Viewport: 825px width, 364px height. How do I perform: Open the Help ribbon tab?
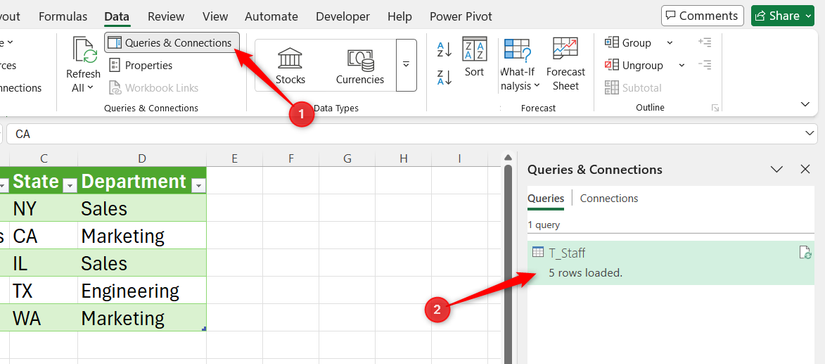(x=399, y=16)
